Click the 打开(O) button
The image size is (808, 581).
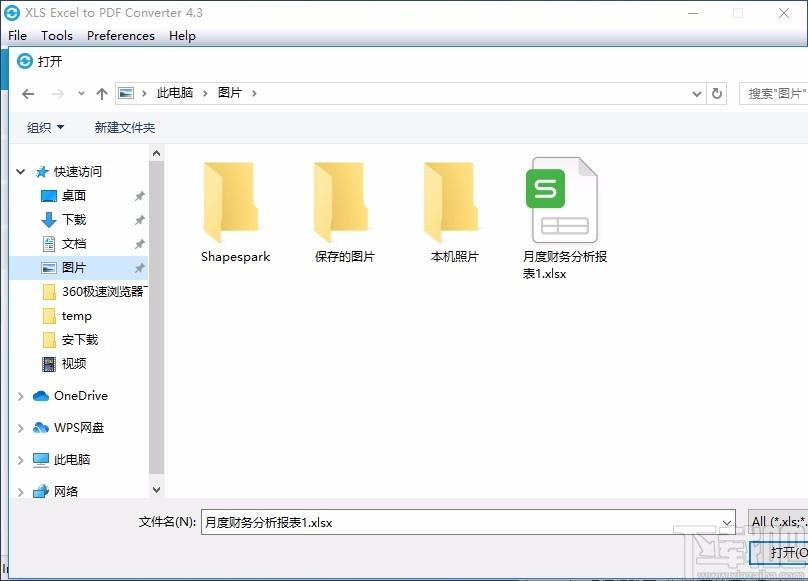(x=780, y=554)
